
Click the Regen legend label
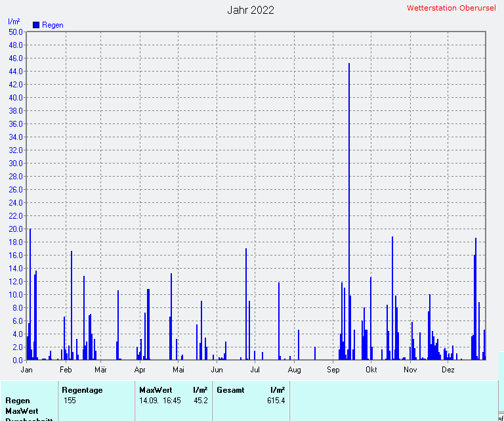pyautogui.click(x=52, y=25)
